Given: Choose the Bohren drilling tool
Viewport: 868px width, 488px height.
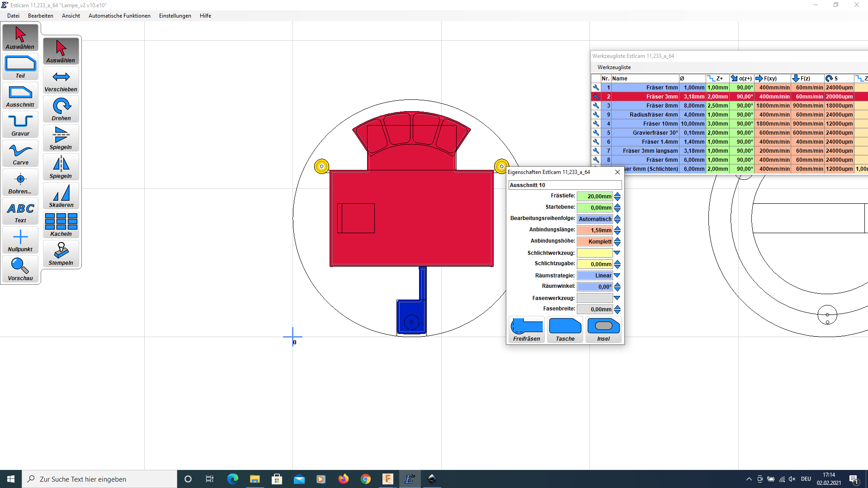Looking at the screenshot, I should (20, 182).
